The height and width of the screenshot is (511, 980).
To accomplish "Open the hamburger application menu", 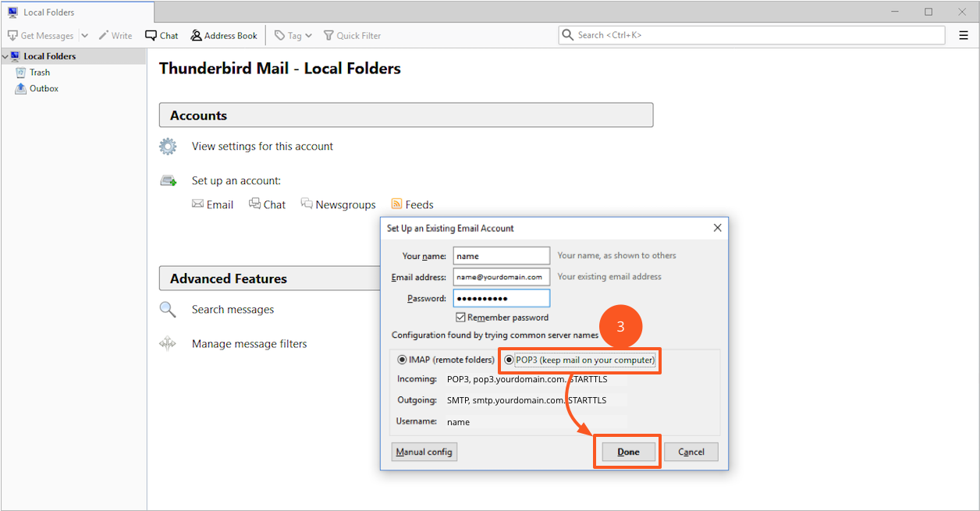I will [964, 35].
